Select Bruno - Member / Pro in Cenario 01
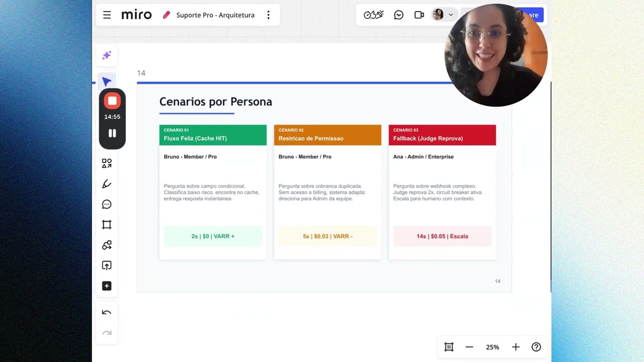 click(x=190, y=157)
